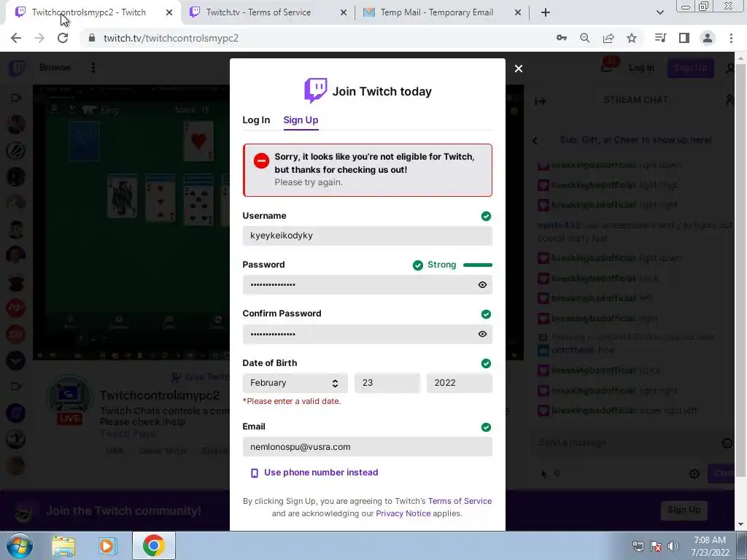This screenshot has width=747, height=560.
Task: Click the Twitch home logo in page header
Action: (17, 68)
